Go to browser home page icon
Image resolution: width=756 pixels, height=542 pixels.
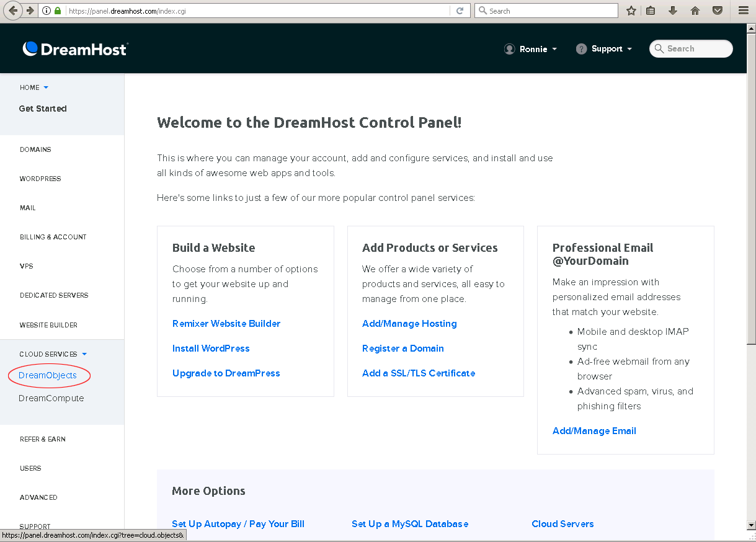pyautogui.click(x=695, y=11)
